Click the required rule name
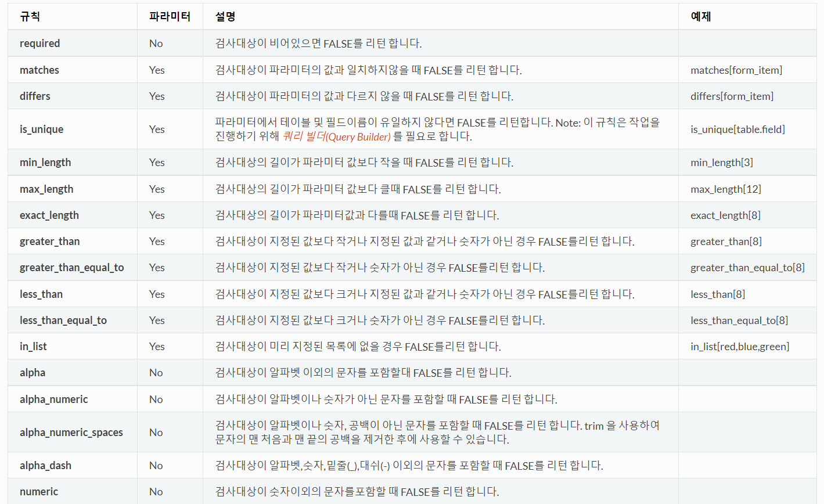Viewport: 824px width, 504px height. [39, 44]
